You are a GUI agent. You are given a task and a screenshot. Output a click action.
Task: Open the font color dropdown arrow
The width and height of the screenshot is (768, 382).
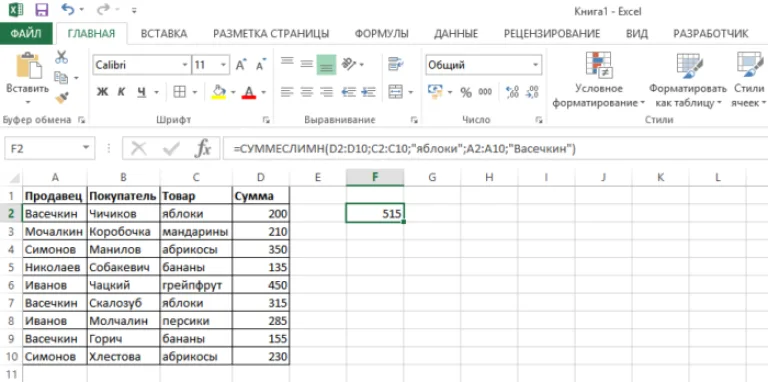264,92
